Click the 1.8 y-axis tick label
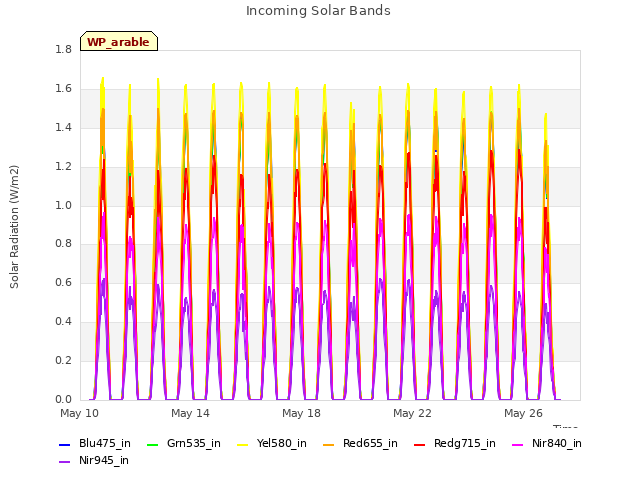 64,50
